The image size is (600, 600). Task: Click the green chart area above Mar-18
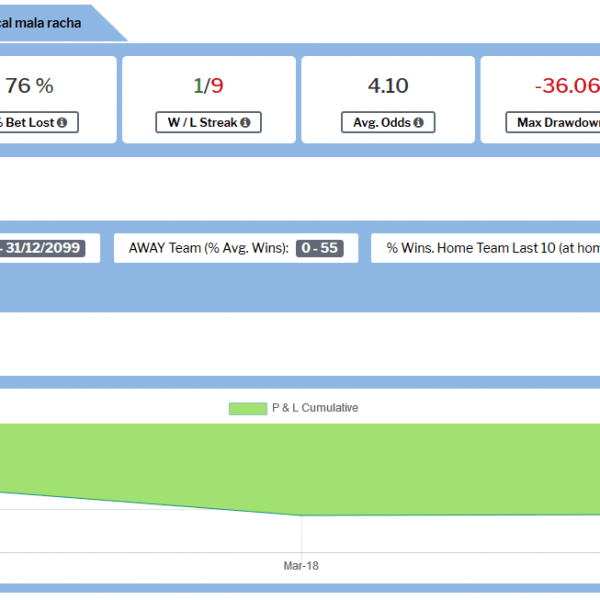[x=300, y=470]
